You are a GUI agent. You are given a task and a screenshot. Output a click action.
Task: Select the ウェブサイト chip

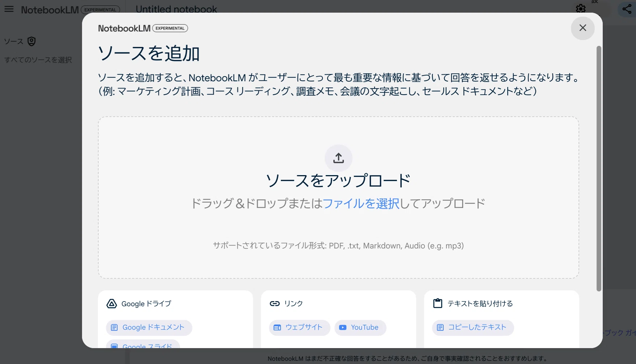click(299, 328)
